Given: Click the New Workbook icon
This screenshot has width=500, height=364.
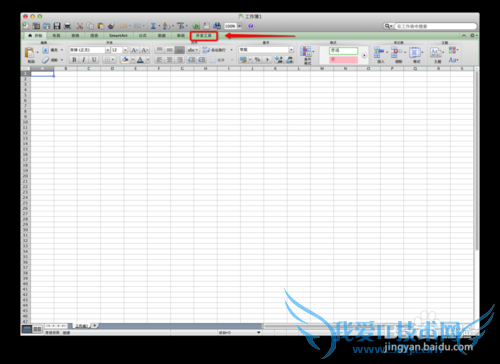Looking at the screenshot, I should tap(26, 26).
